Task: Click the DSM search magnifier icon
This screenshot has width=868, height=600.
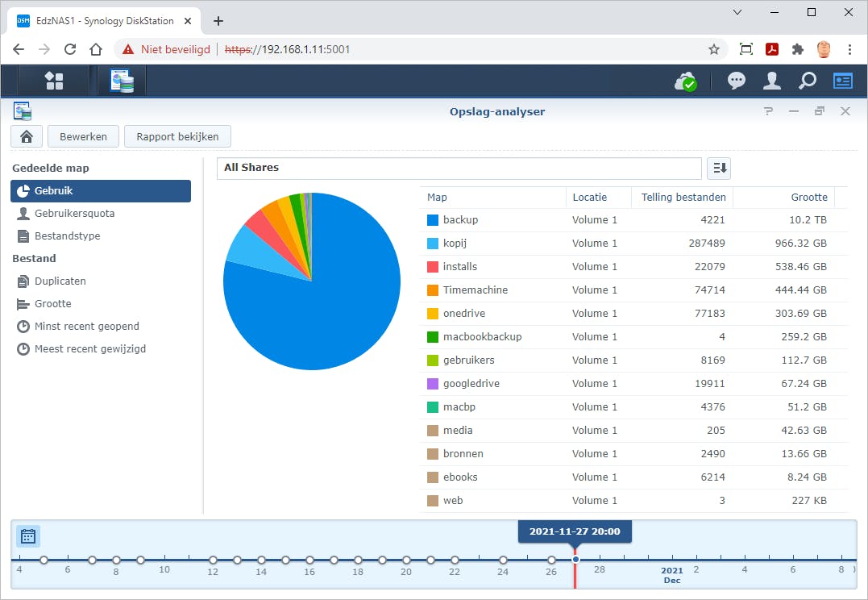Action: pos(807,81)
